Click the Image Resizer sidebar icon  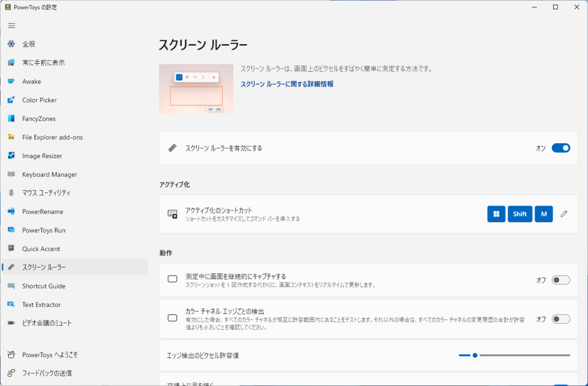pyautogui.click(x=11, y=156)
